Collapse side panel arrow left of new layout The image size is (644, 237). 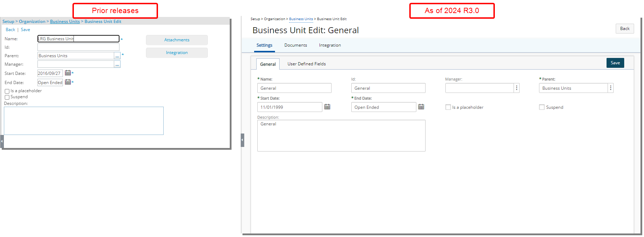click(242, 140)
